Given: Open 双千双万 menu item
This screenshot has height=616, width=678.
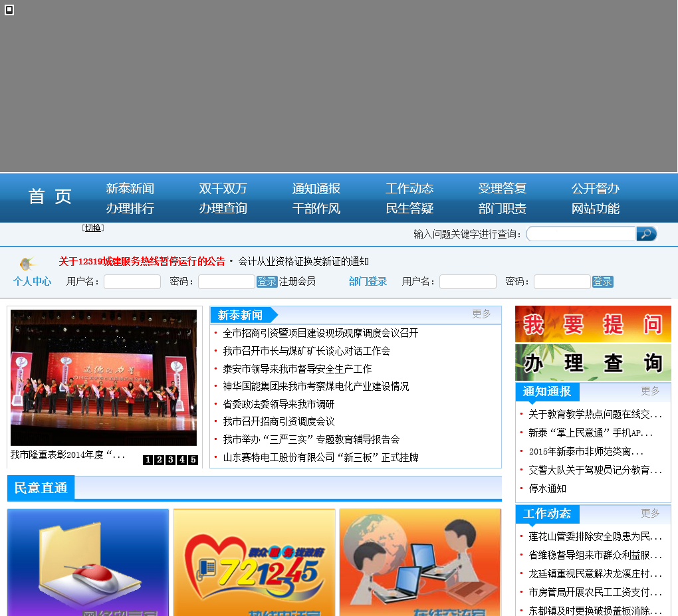Looking at the screenshot, I should (x=223, y=189).
